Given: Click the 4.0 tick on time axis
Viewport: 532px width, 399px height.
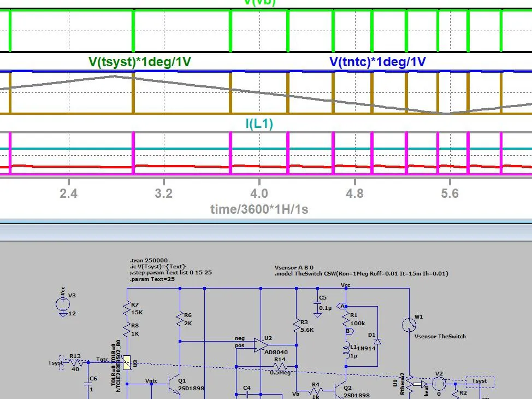Looking at the screenshot, I should [259, 193].
